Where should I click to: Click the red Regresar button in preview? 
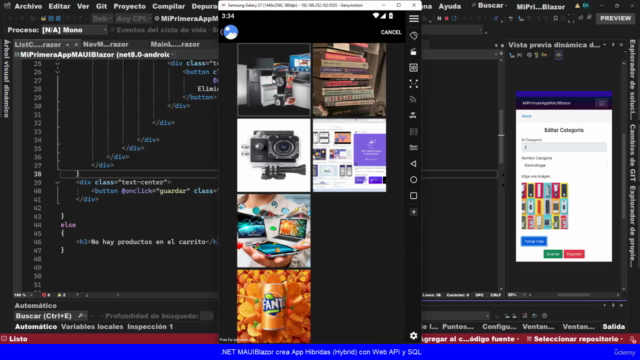pos(574,254)
